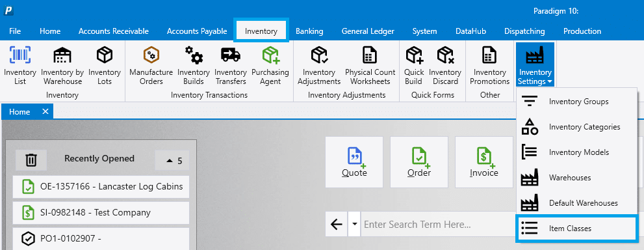Select the Inventory ribbon tab

click(x=261, y=31)
